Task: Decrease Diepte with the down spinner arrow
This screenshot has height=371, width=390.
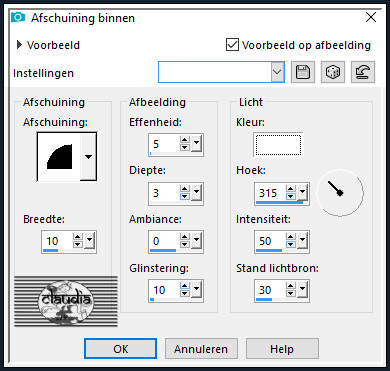Action: click(185, 196)
